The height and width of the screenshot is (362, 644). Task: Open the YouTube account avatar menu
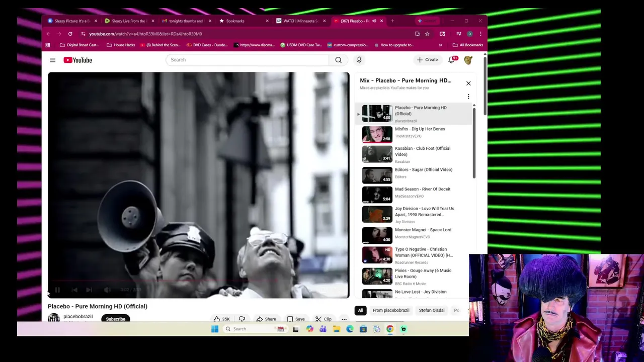pos(468,60)
